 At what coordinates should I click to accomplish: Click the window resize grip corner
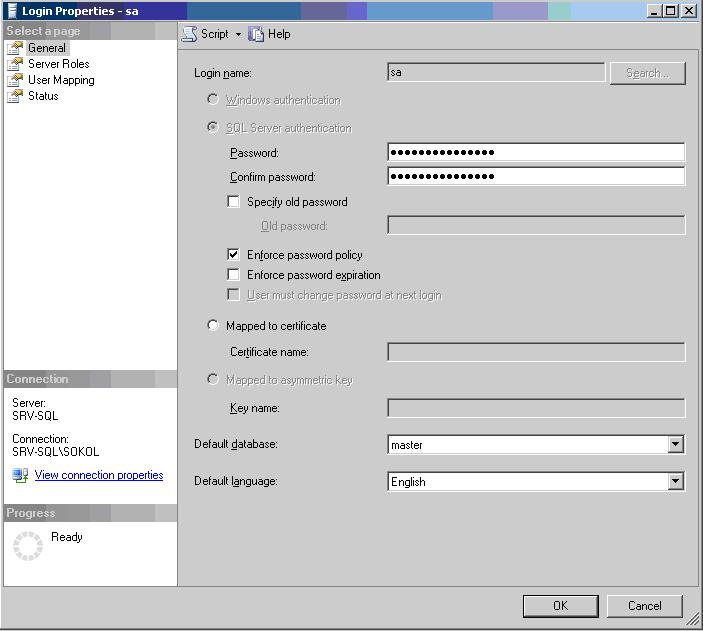[693, 620]
